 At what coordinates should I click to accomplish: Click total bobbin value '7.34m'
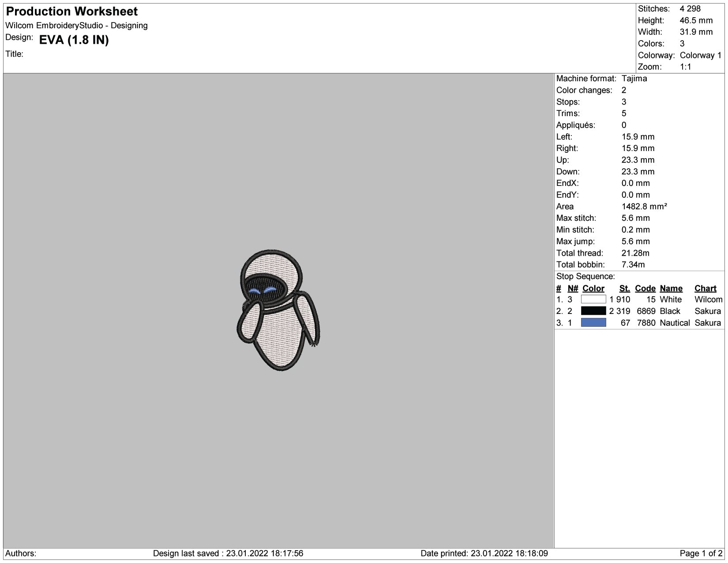click(633, 264)
